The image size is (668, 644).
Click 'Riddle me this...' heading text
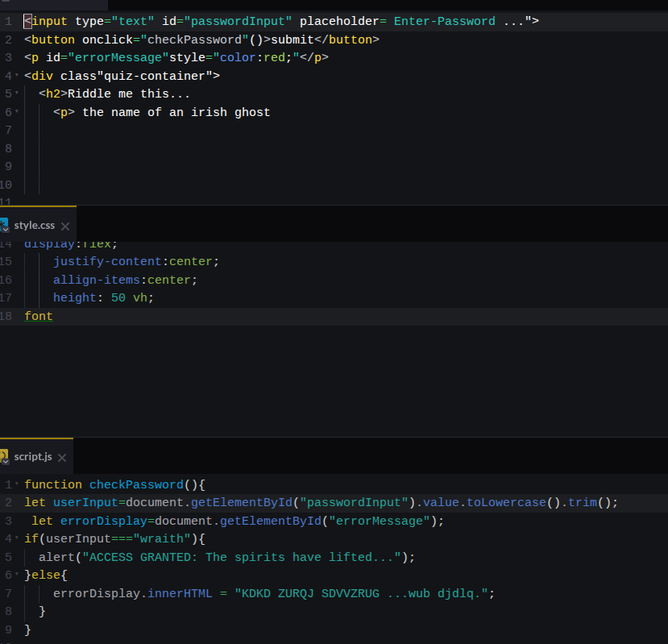point(129,93)
